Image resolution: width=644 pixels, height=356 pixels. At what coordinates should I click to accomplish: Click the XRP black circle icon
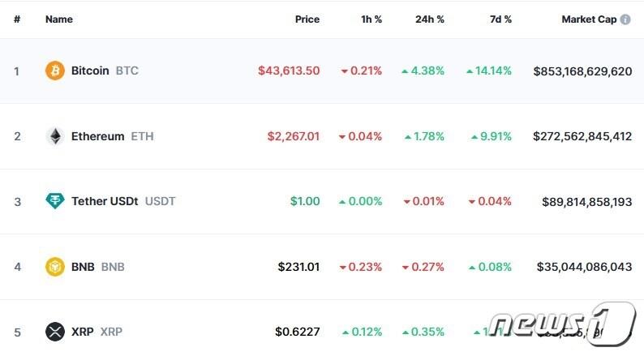tap(54, 332)
